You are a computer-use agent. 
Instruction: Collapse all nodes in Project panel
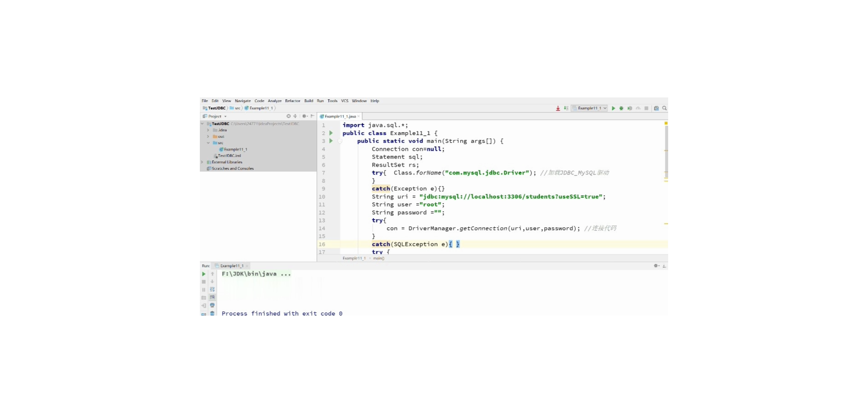(295, 116)
